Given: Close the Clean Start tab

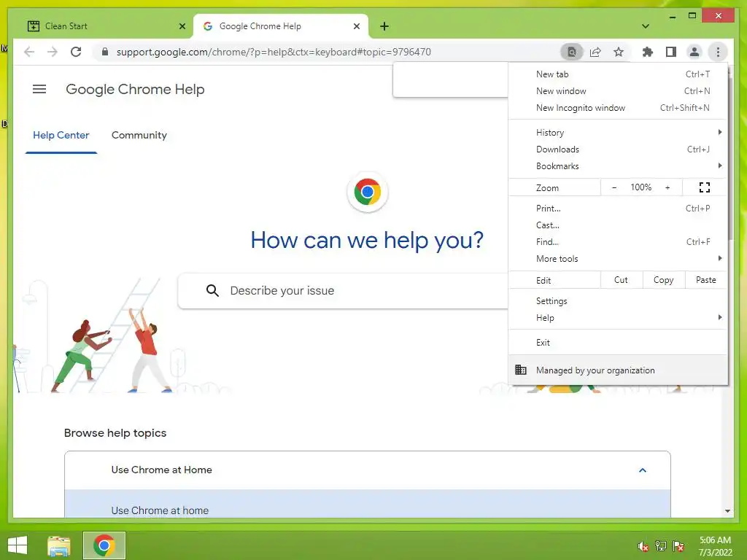Looking at the screenshot, I should (x=182, y=26).
